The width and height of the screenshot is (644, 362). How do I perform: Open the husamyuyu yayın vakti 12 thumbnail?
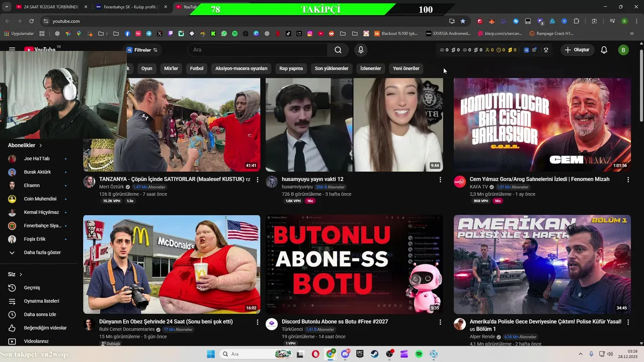click(354, 125)
